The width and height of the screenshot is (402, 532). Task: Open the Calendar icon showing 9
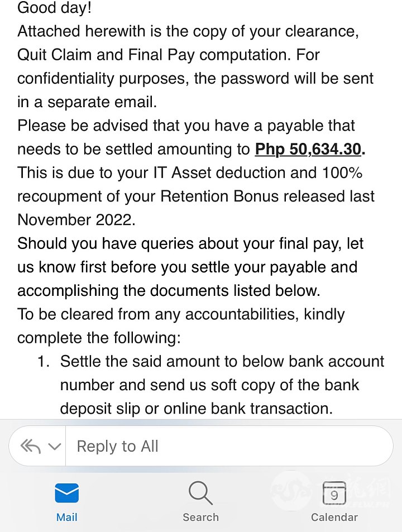tap(334, 493)
